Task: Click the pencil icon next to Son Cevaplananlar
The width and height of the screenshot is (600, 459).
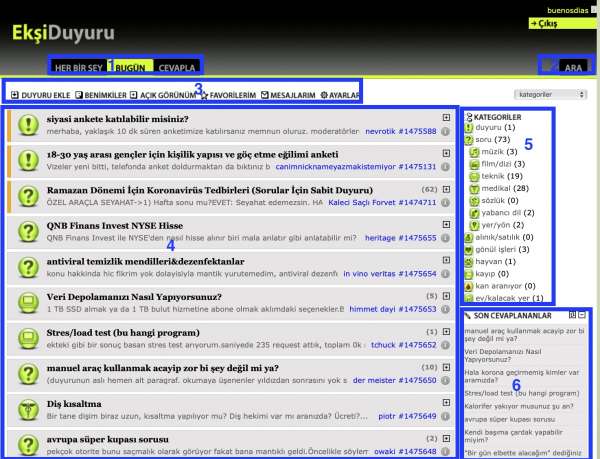Action: 468,316
